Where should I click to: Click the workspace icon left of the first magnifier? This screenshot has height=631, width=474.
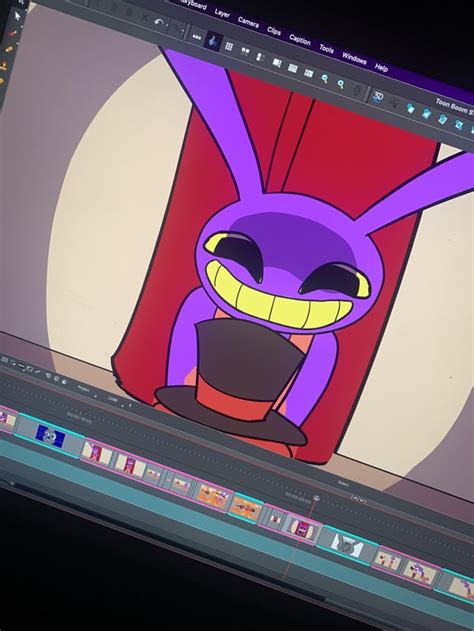click(309, 73)
